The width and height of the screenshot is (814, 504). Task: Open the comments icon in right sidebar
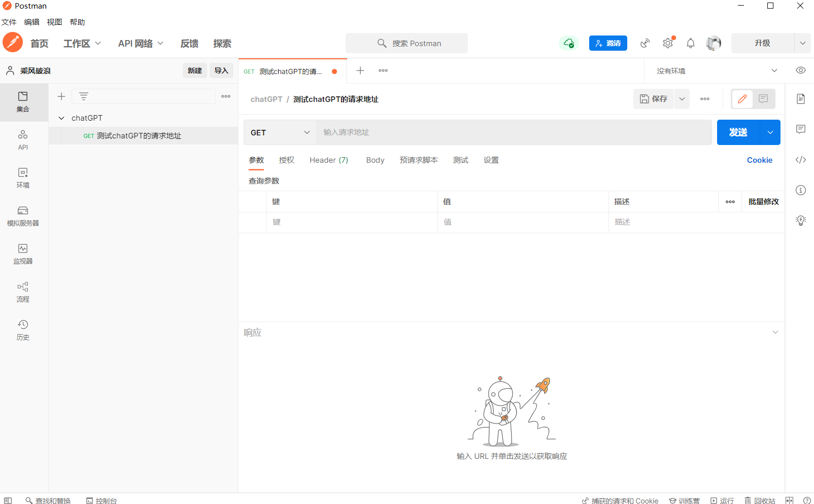click(801, 129)
